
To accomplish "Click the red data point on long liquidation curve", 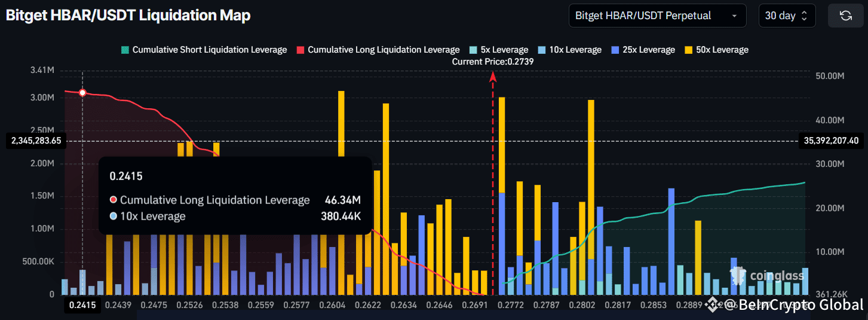I will click(82, 93).
